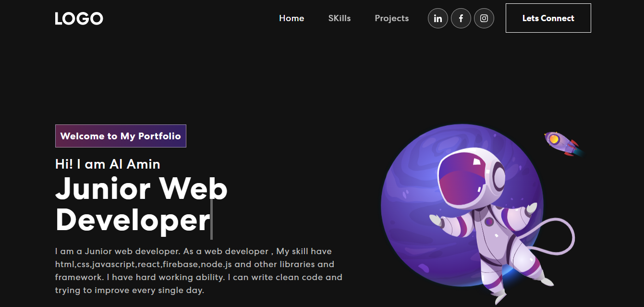Open the SKills nav item

pos(340,18)
